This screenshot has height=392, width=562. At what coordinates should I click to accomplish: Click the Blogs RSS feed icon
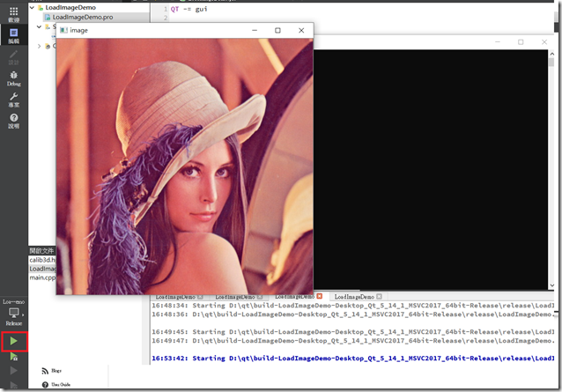click(45, 371)
